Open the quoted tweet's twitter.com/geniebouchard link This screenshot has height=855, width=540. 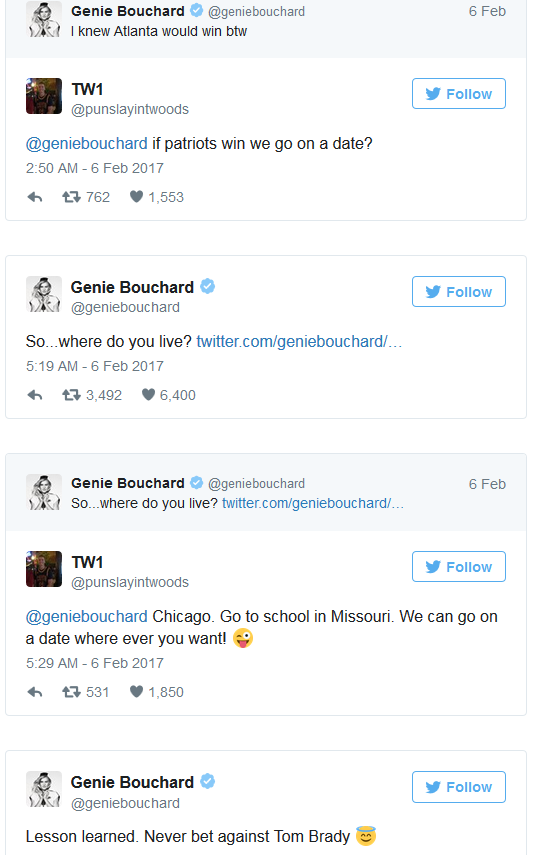(x=313, y=503)
